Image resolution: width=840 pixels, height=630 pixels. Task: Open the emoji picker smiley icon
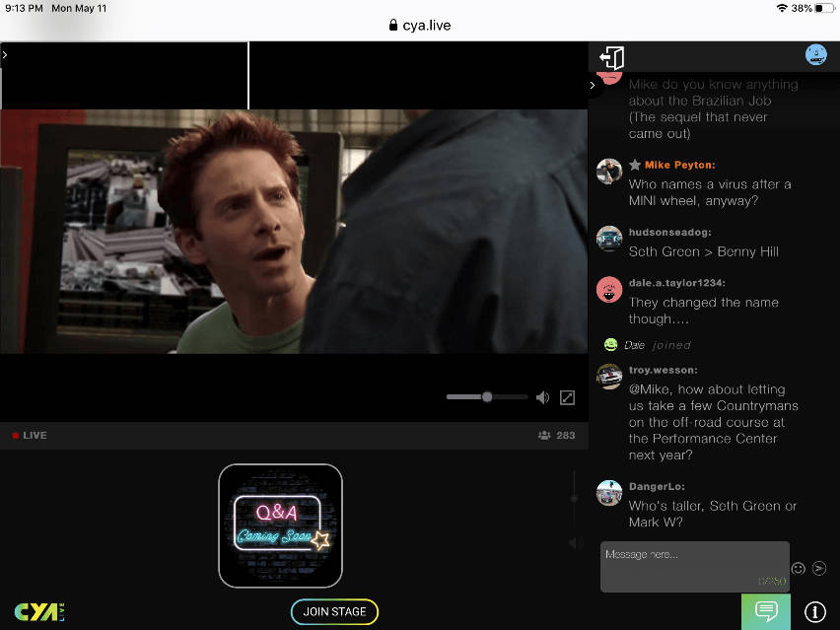click(x=799, y=569)
